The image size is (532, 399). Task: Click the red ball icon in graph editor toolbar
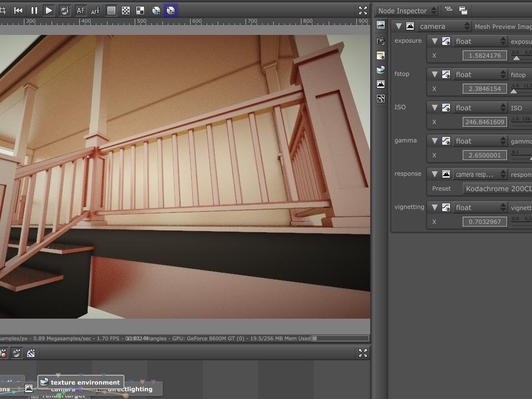tap(3, 353)
